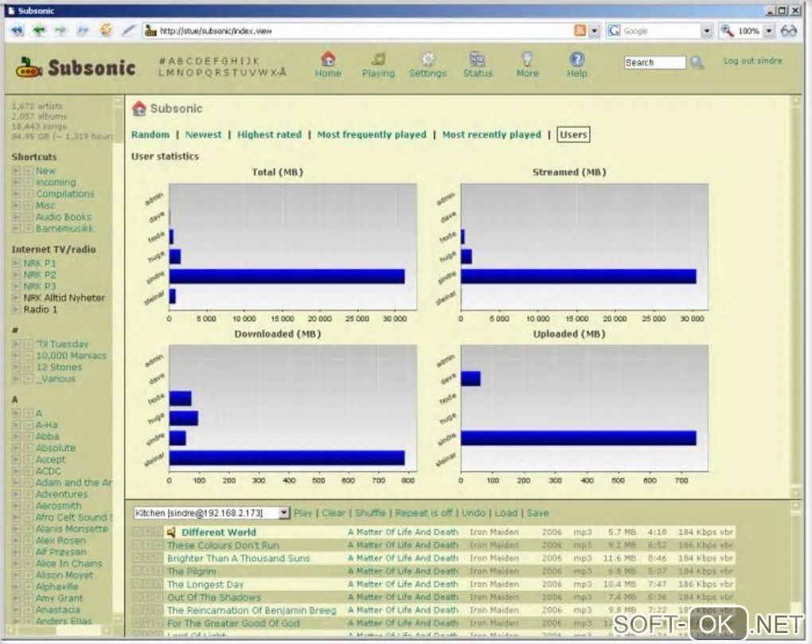812x644 pixels.
Task: Open the Alanis Morissette artist link
Action: point(72,529)
